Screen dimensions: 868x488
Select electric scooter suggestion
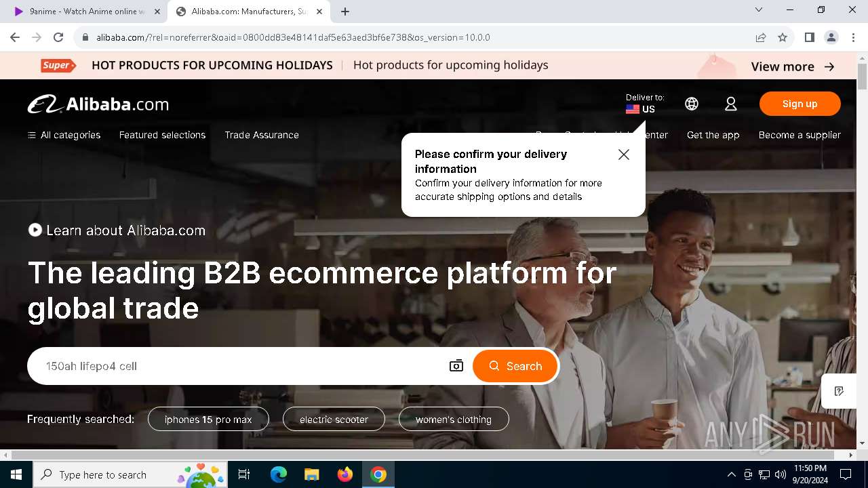tap(334, 420)
